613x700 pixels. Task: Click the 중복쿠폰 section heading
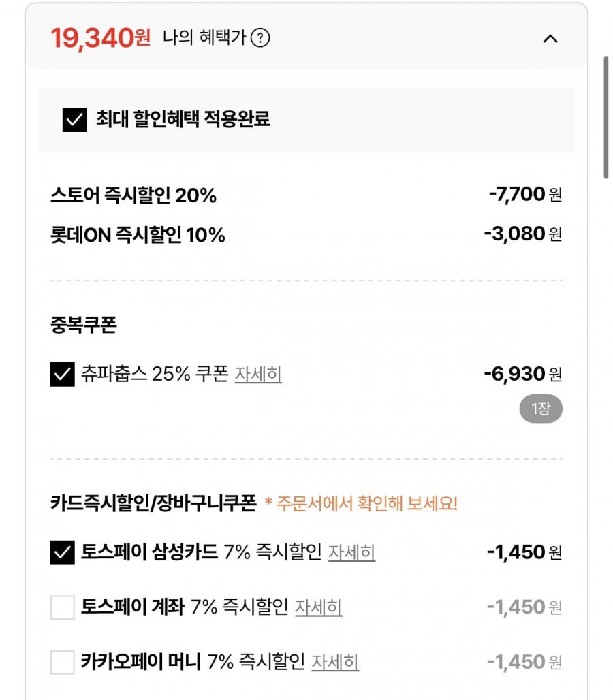click(x=84, y=325)
